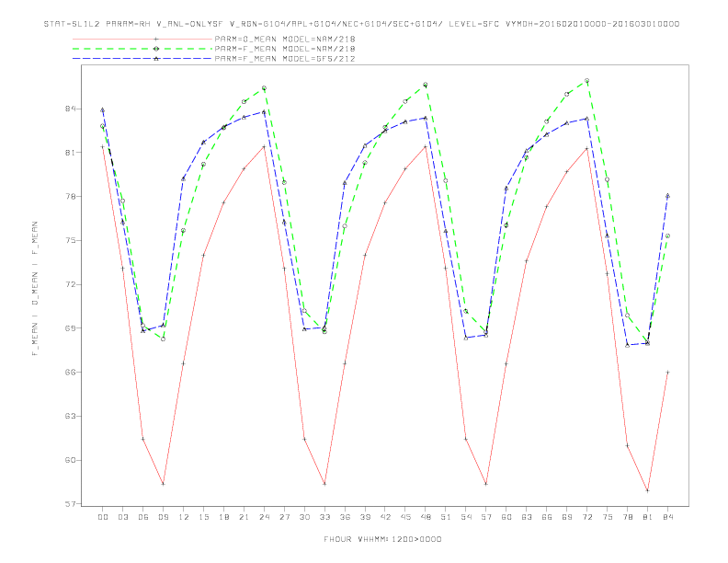728x563 pixels.
Task: Click blue GFS triangle marker at hour 84
Action: pyautogui.click(x=667, y=196)
